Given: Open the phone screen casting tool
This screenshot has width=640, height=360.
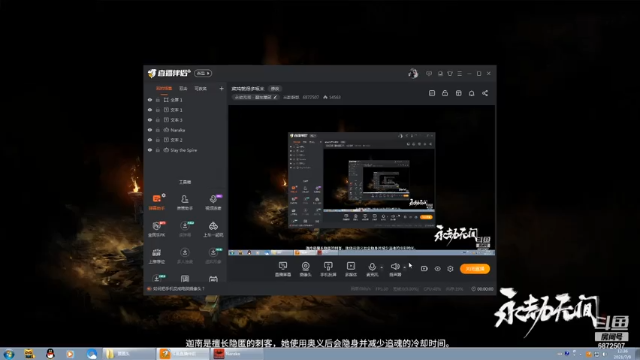Looking at the screenshot, I should pyautogui.click(x=328, y=269).
